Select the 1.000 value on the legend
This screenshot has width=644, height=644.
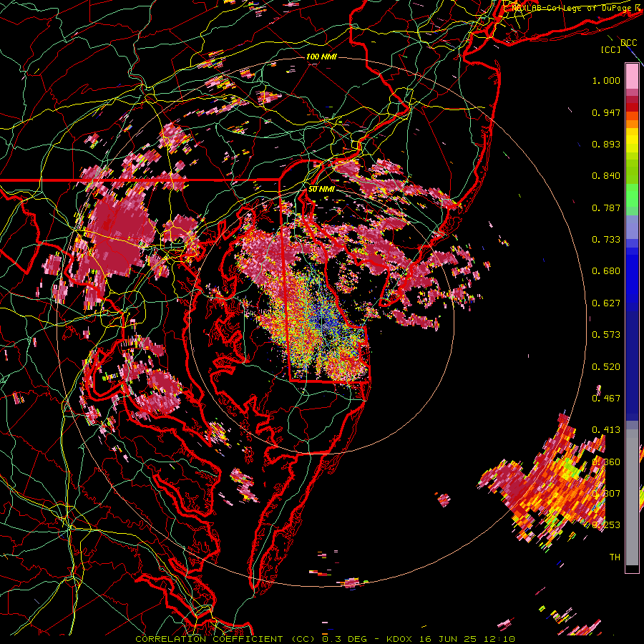(606, 80)
